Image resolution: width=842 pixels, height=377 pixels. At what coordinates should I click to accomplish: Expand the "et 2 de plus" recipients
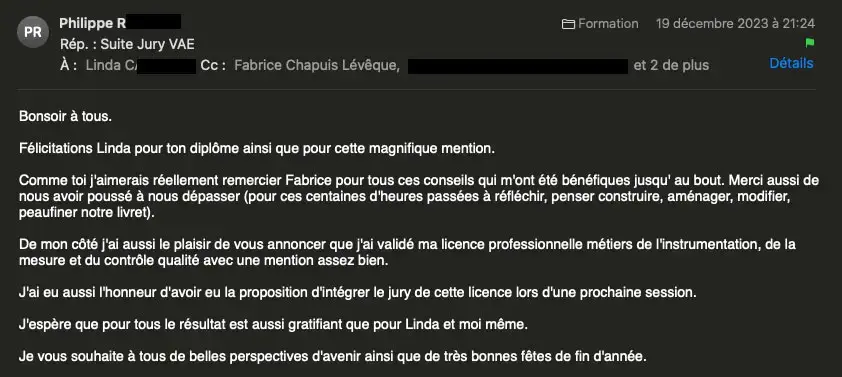click(x=671, y=66)
